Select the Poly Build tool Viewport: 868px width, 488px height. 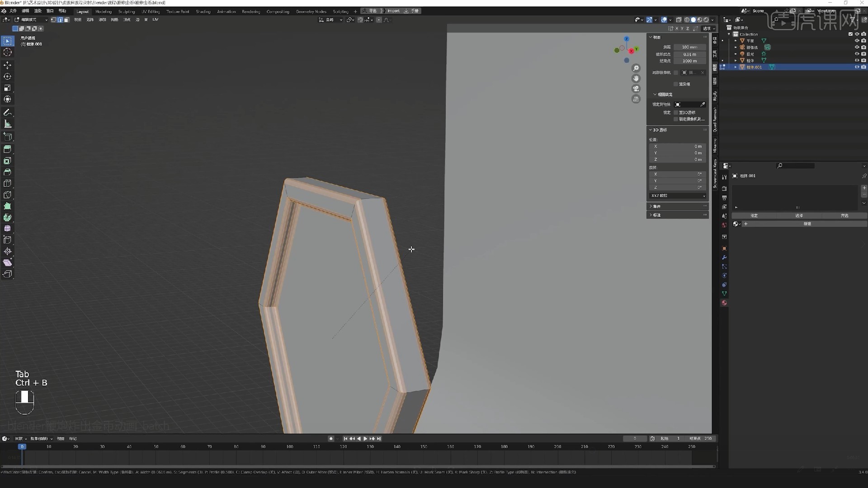coord(8,206)
